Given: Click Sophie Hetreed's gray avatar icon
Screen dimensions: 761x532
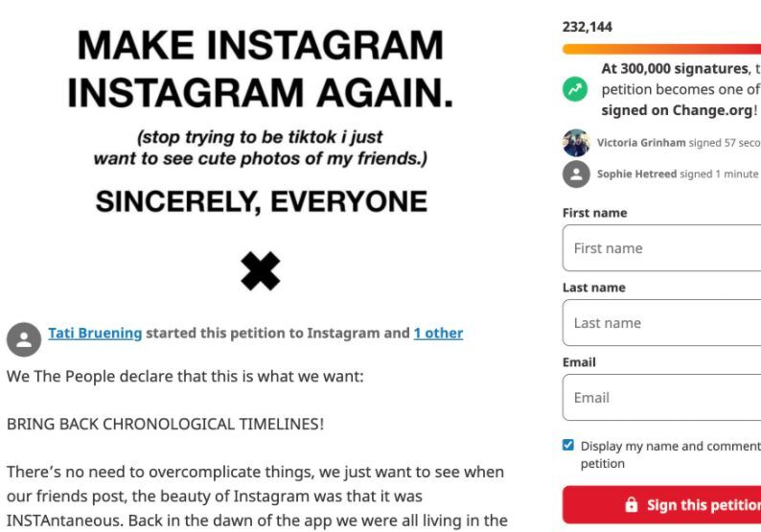Looking at the screenshot, I should pos(575,174).
